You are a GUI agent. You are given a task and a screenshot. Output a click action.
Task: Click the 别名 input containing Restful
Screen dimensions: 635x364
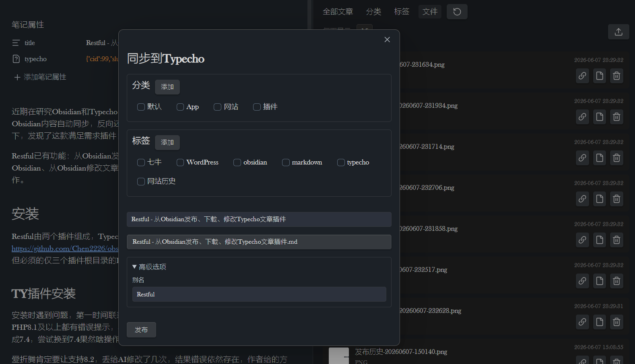pyautogui.click(x=259, y=294)
